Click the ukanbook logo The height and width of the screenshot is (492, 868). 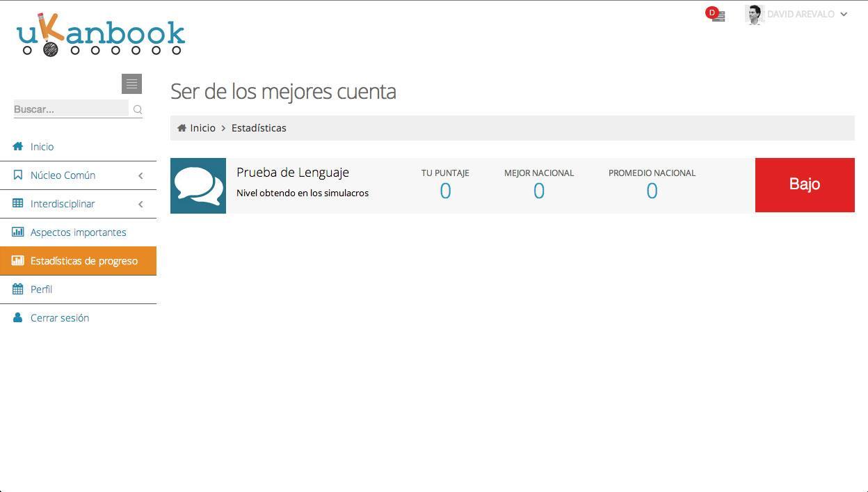(101, 35)
